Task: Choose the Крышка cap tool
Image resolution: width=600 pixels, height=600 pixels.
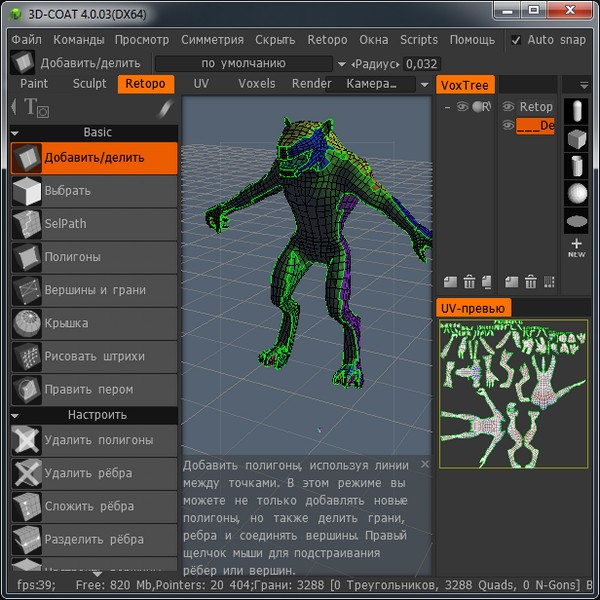Action: point(94,323)
